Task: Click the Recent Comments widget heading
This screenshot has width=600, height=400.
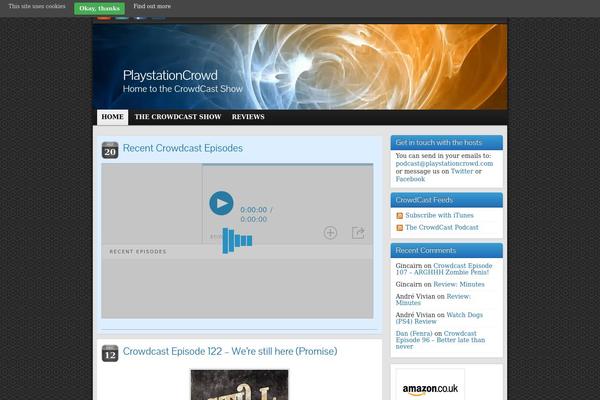Action: [426, 250]
